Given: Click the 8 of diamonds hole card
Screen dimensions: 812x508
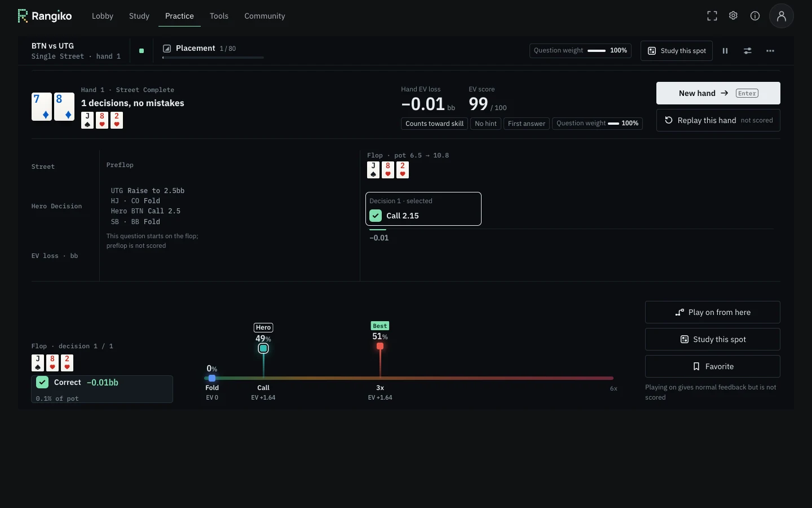Looking at the screenshot, I should click(64, 107).
